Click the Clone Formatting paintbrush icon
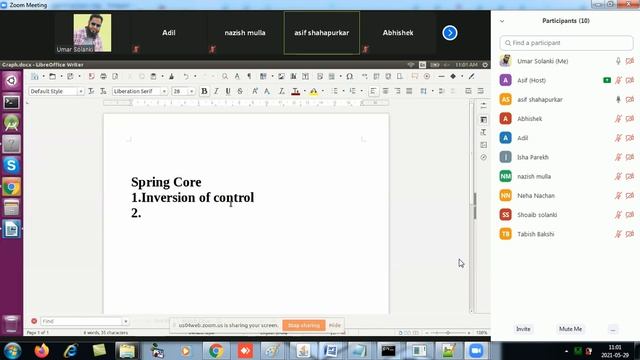 point(171,76)
